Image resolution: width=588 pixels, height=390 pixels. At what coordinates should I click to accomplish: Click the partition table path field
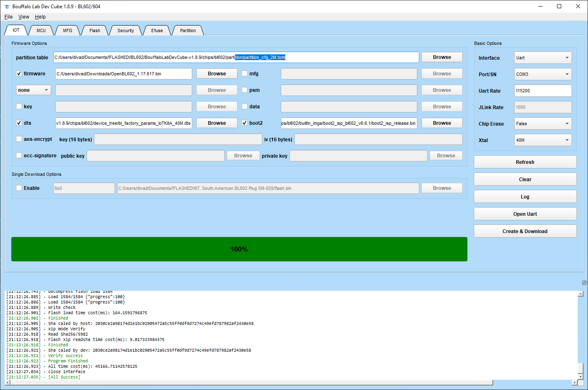pyautogui.click(x=236, y=57)
